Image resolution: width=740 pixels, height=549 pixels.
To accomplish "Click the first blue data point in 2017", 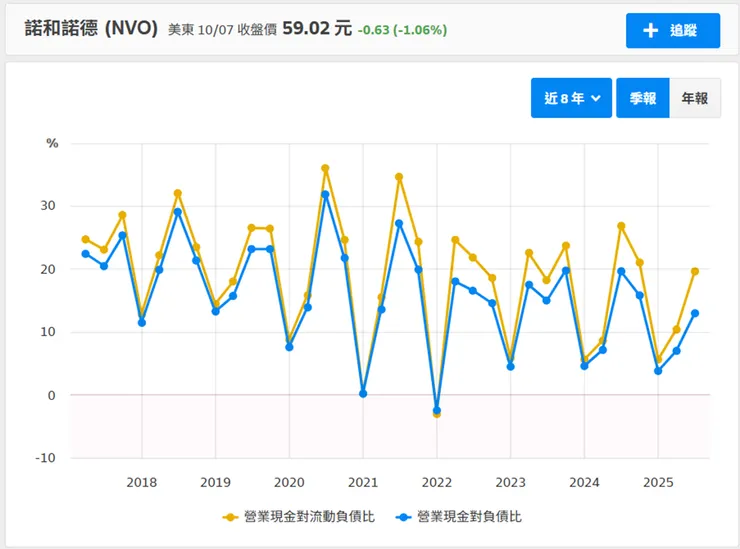I will click(x=85, y=254).
